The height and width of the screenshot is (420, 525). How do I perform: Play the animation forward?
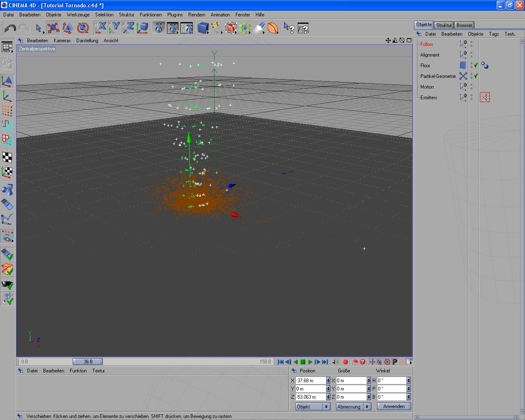coord(310,362)
